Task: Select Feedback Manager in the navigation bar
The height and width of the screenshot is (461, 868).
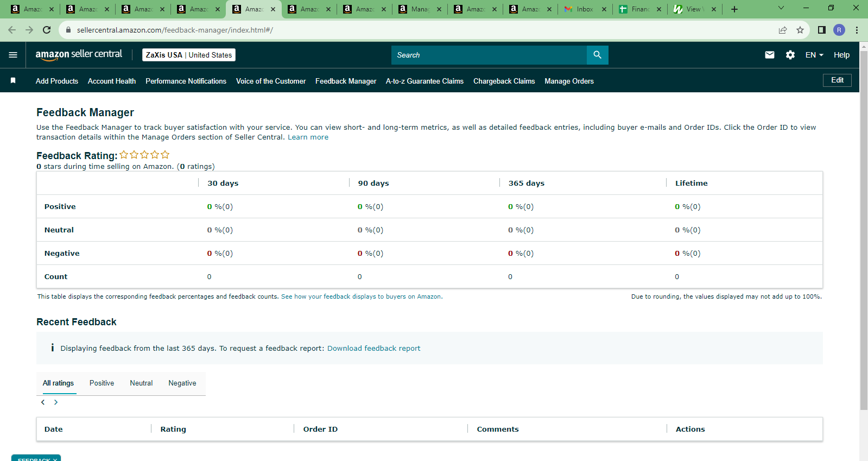Action: point(346,81)
